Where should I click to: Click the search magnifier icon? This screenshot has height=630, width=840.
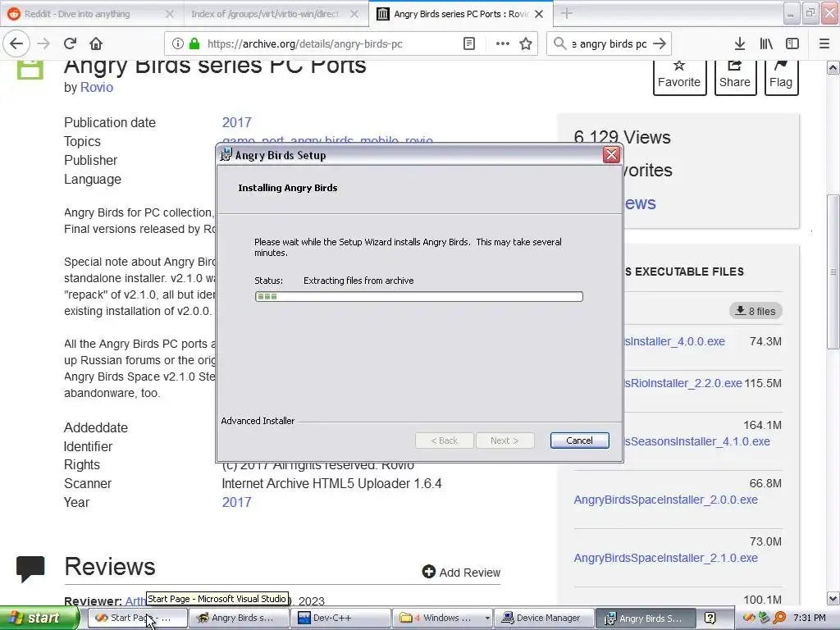560,43
